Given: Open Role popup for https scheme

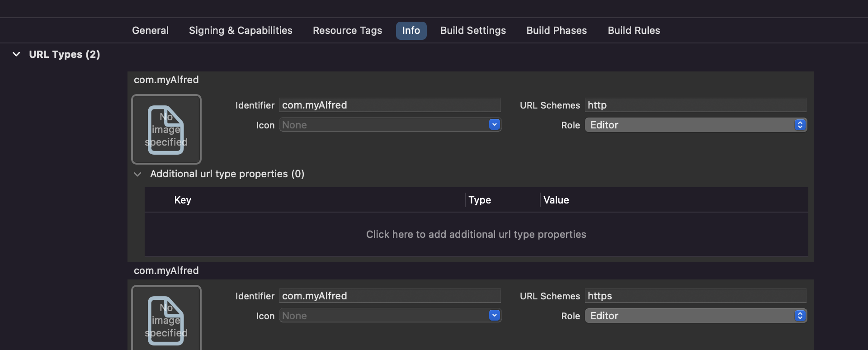Looking at the screenshot, I should [x=695, y=316].
